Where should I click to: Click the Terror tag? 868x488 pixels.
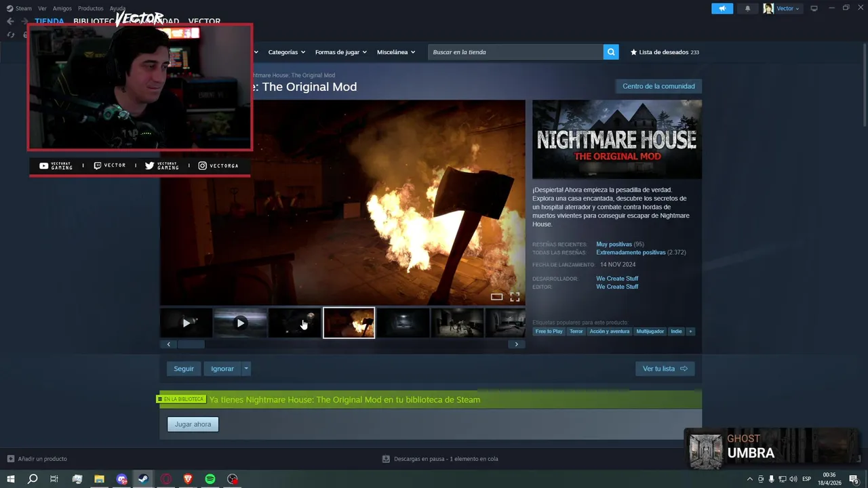coord(576,331)
